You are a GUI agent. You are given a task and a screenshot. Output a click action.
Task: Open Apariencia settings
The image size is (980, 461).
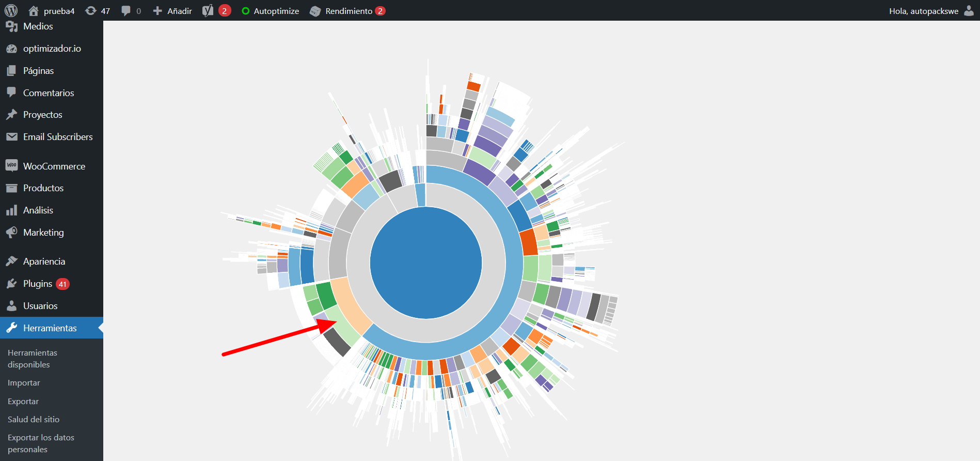coord(44,262)
